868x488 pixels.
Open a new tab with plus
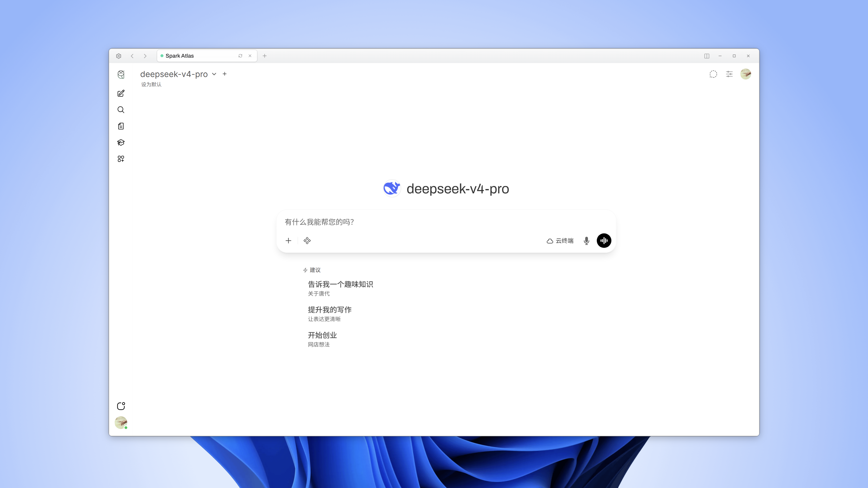pos(264,56)
